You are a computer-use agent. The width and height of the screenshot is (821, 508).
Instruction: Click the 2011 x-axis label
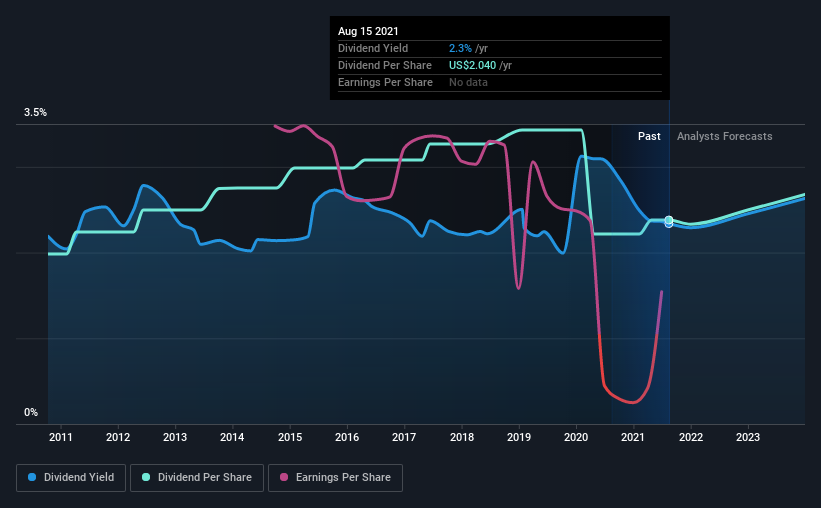61,437
